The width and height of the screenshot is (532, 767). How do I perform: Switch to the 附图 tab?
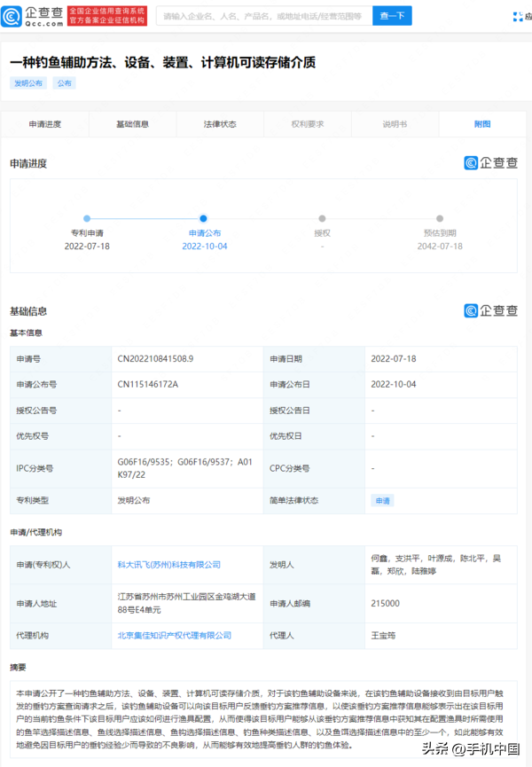[482, 124]
